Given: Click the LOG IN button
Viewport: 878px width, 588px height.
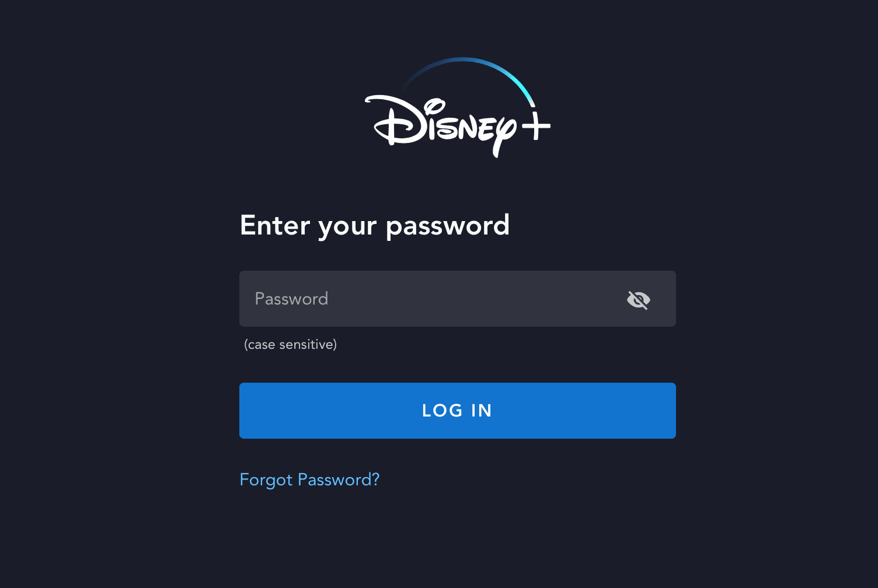Looking at the screenshot, I should [x=458, y=411].
